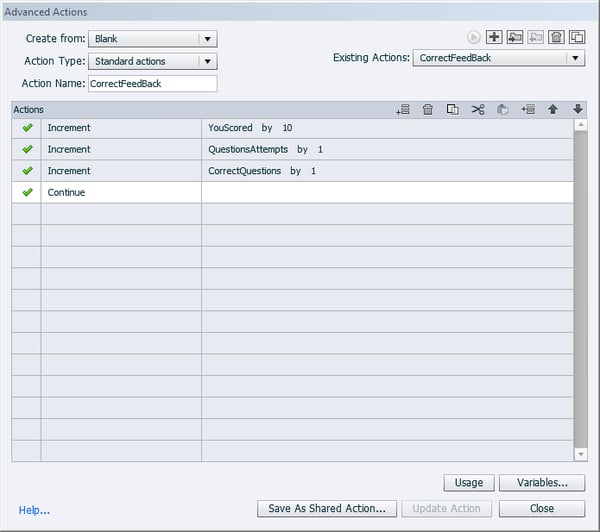Create a new action with the plus icon
600x532 pixels.
(494, 37)
